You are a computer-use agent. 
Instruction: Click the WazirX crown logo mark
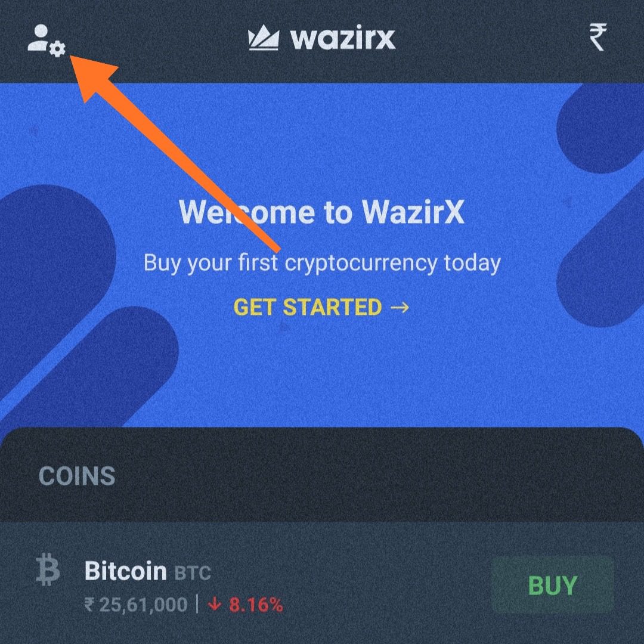pyautogui.click(x=264, y=38)
